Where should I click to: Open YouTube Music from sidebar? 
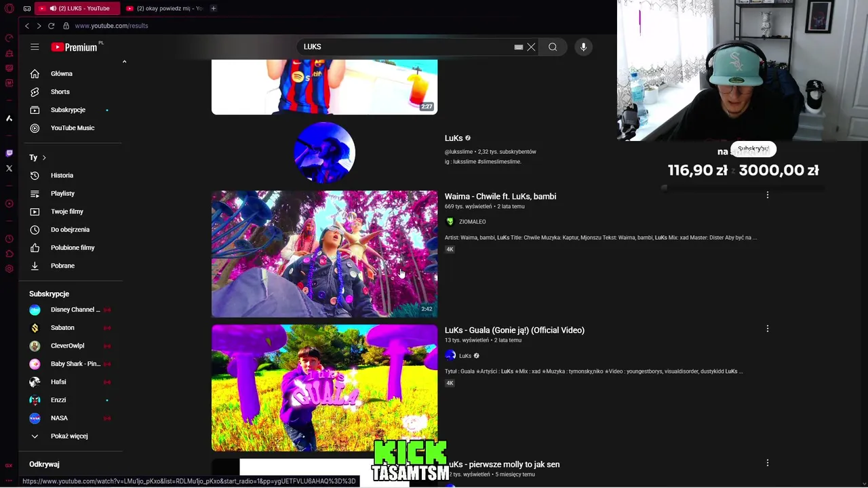tap(72, 128)
